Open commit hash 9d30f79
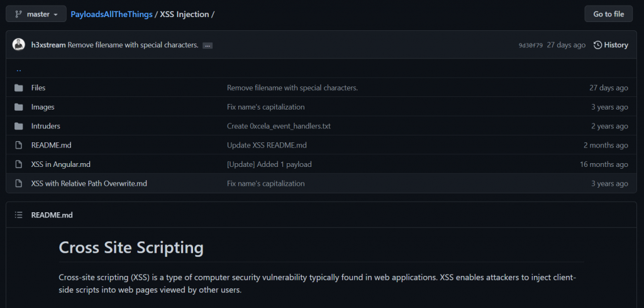644x308 pixels. coord(530,45)
